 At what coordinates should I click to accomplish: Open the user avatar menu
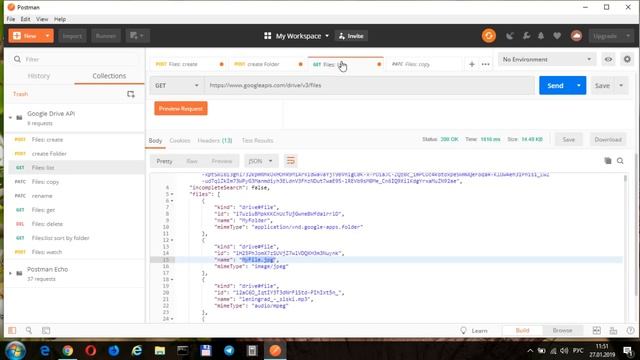coord(576,36)
